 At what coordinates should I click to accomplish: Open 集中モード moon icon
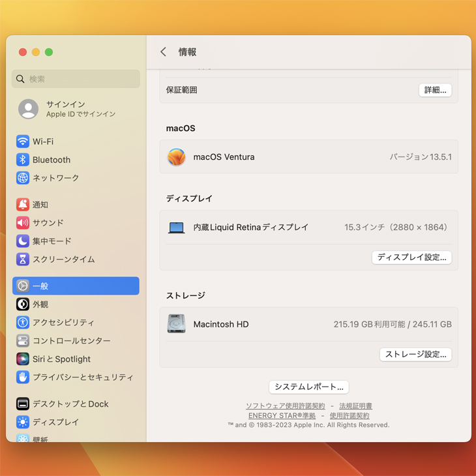point(23,241)
